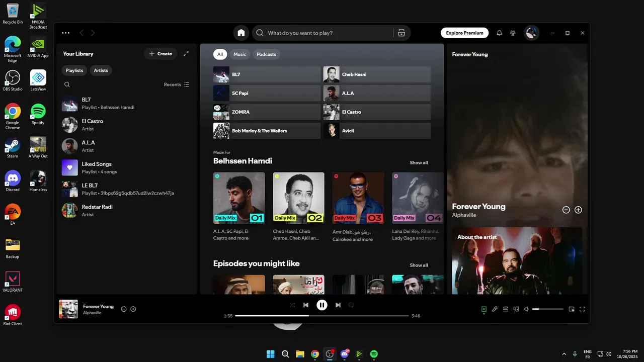
Task: Select the All filter tab
Action: [220, 54]
